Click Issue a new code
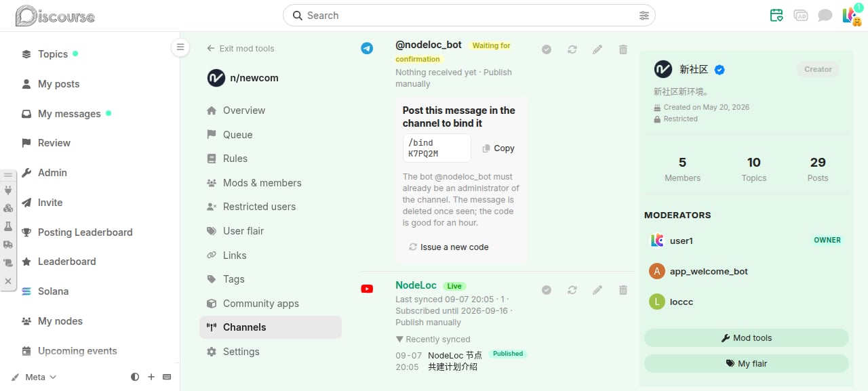This screenshot has width=868, height=391. [449, 247]
